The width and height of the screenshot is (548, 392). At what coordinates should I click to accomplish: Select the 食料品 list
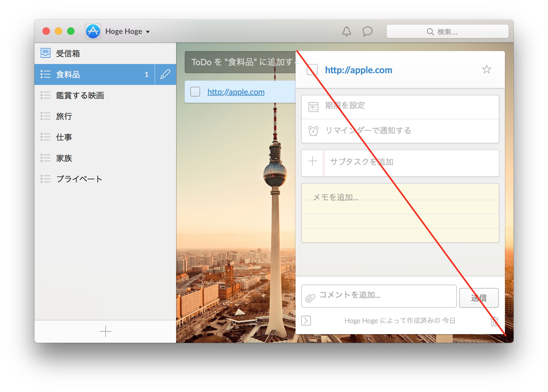click(95, 74)
